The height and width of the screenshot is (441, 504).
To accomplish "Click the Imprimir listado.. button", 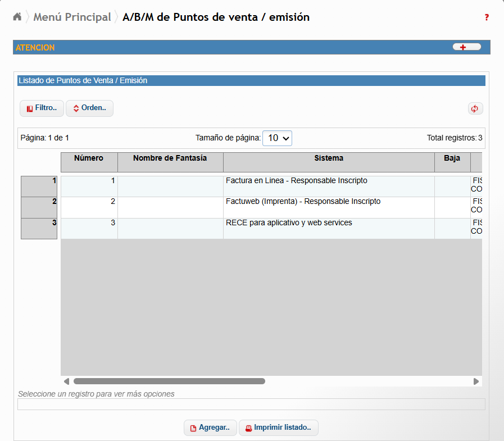I will 278,428.
